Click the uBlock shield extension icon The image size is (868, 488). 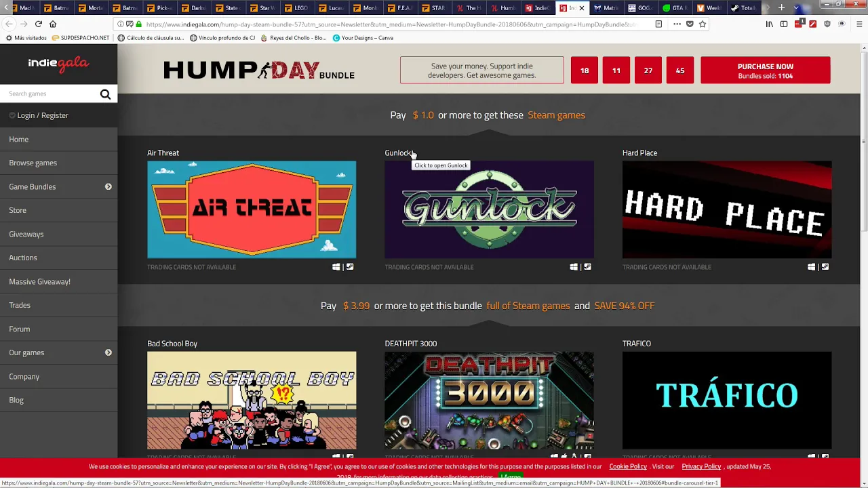coord(827,24)
